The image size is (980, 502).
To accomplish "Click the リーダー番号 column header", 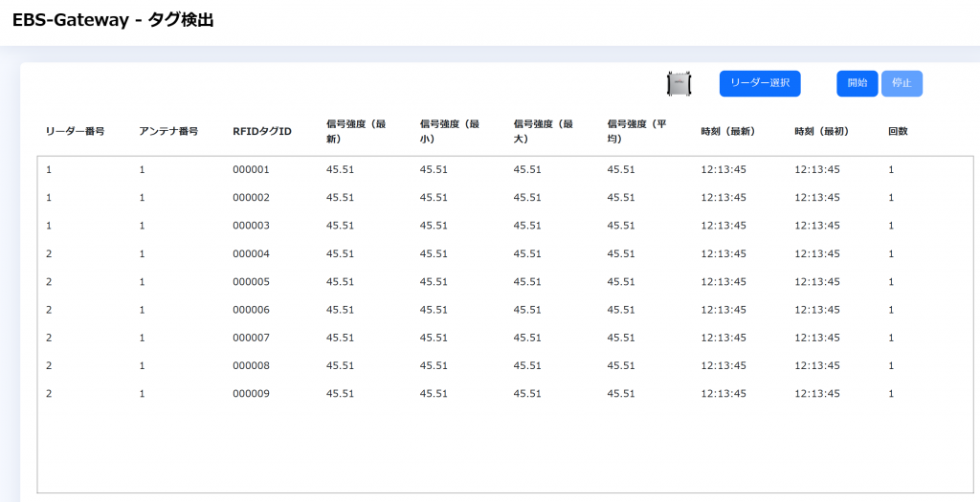I will [75, 131].
